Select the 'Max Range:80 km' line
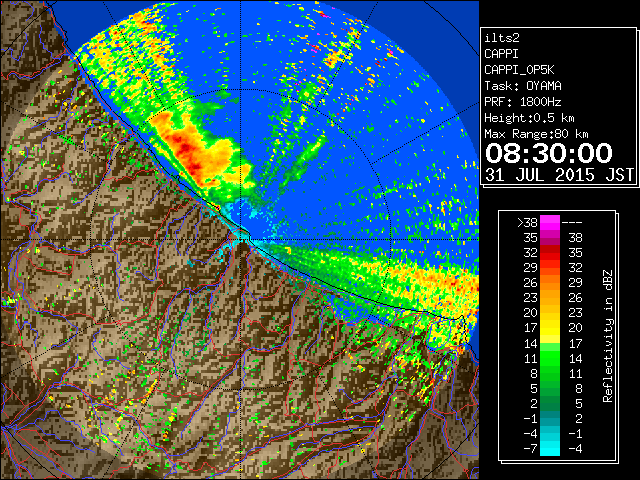 536,134
